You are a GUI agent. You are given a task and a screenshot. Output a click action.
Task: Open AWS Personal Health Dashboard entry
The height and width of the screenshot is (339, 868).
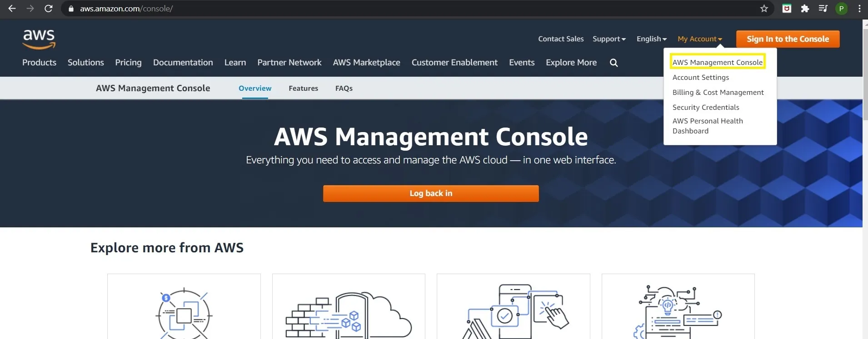point(708,126)
